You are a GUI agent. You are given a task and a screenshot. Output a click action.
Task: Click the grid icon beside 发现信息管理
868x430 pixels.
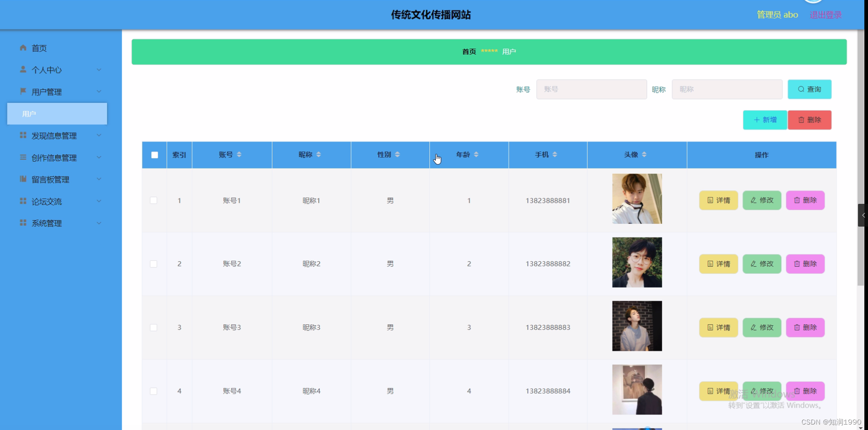coord(23,135)
